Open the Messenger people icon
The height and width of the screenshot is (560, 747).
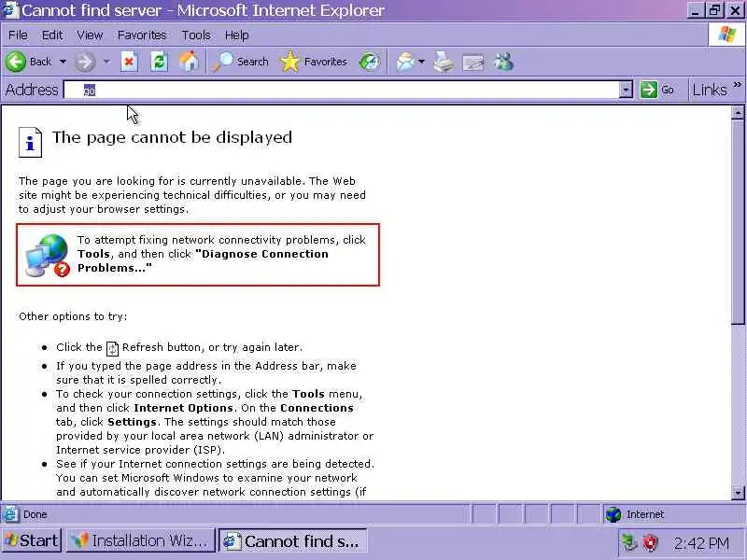pyautogui.click(x=503, y=62)
